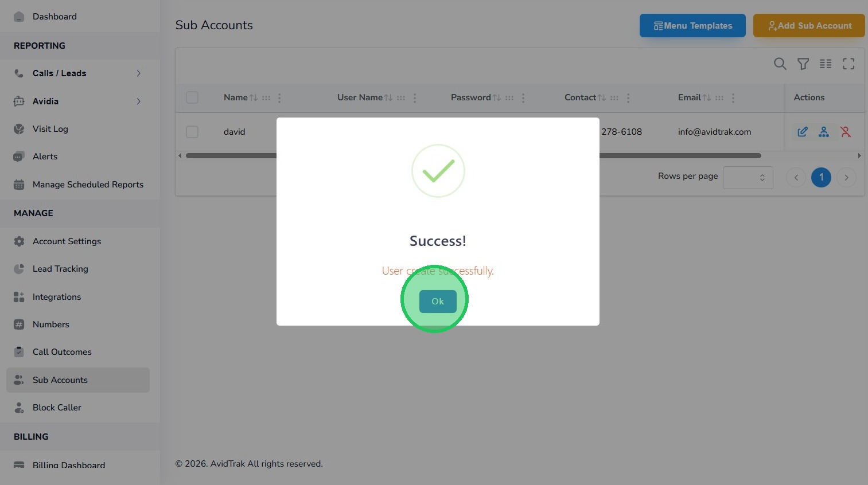Open Menu Templates
868x485 pixels.
coord(692,26)
